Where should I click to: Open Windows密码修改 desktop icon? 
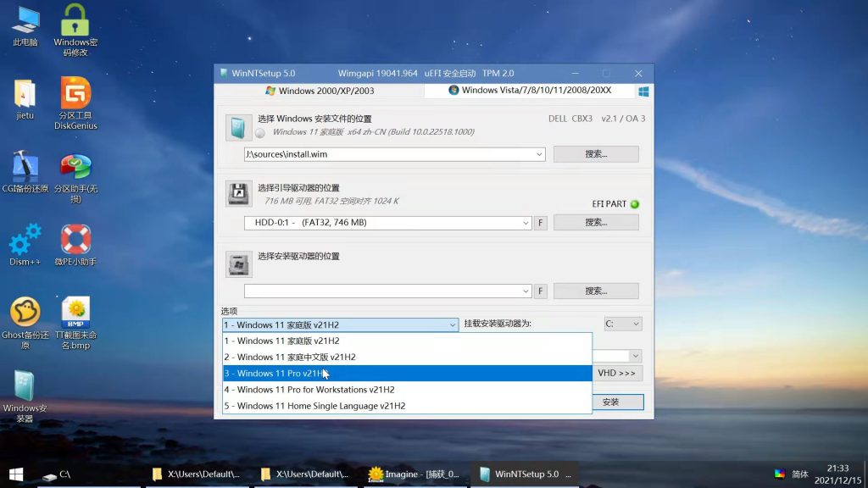[75, 30]
